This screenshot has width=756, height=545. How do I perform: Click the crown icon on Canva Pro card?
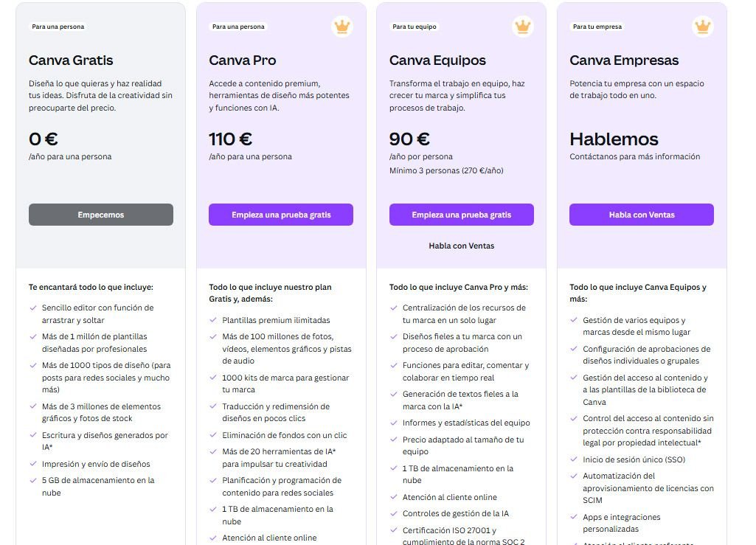pos(342,26)
